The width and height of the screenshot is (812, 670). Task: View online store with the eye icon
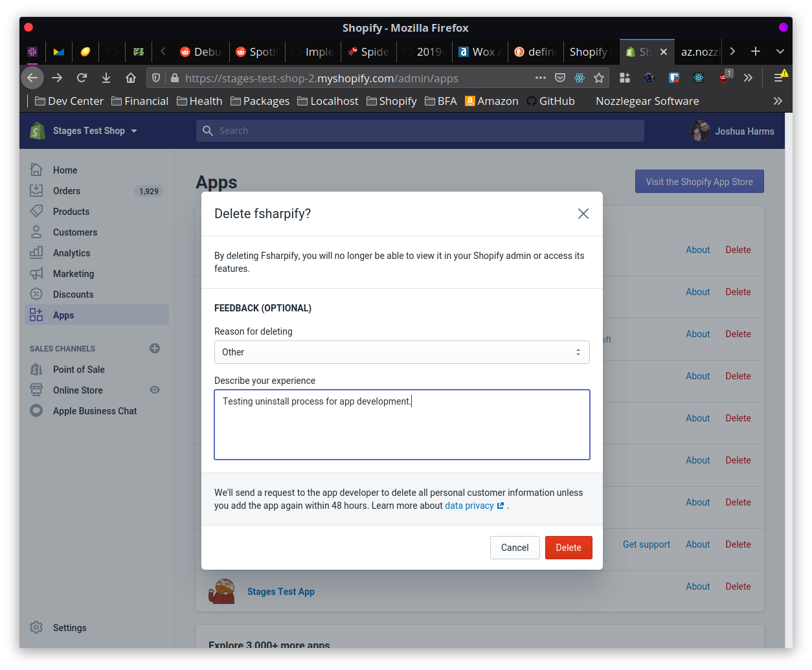click(x=155, y=390)
